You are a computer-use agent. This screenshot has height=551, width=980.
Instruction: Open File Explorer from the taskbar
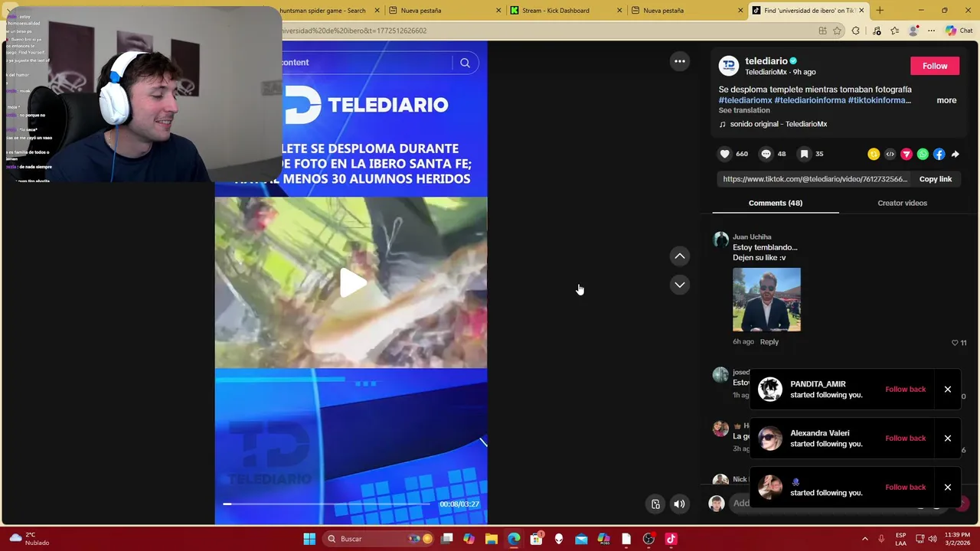coord(492,539)
